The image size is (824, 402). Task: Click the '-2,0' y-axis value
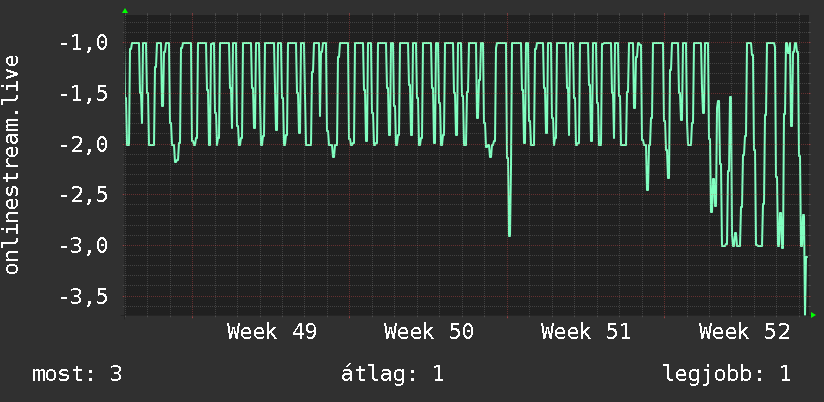(84, 145)
